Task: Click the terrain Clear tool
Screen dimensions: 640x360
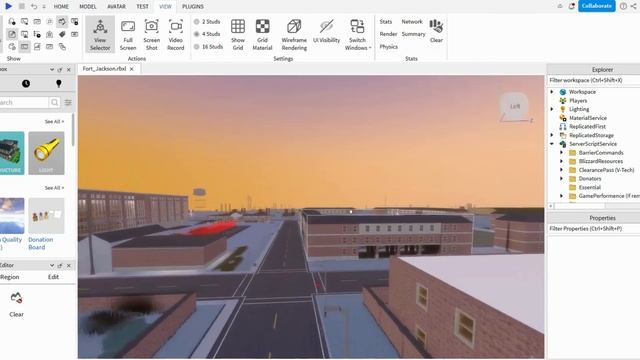Action: point(16,304)
